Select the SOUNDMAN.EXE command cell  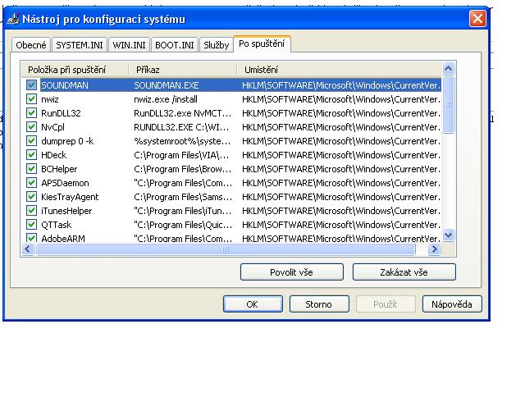(x=166, y=85)
